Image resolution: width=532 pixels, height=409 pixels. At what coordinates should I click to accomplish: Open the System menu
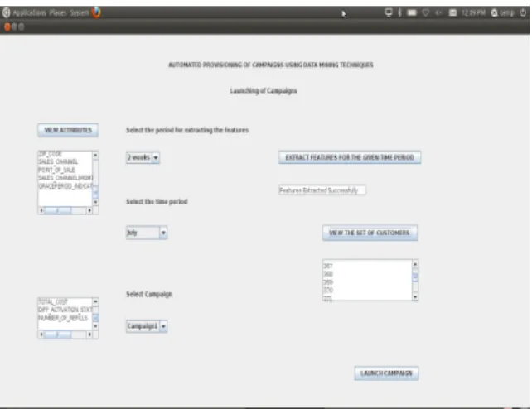click(80, 13)
